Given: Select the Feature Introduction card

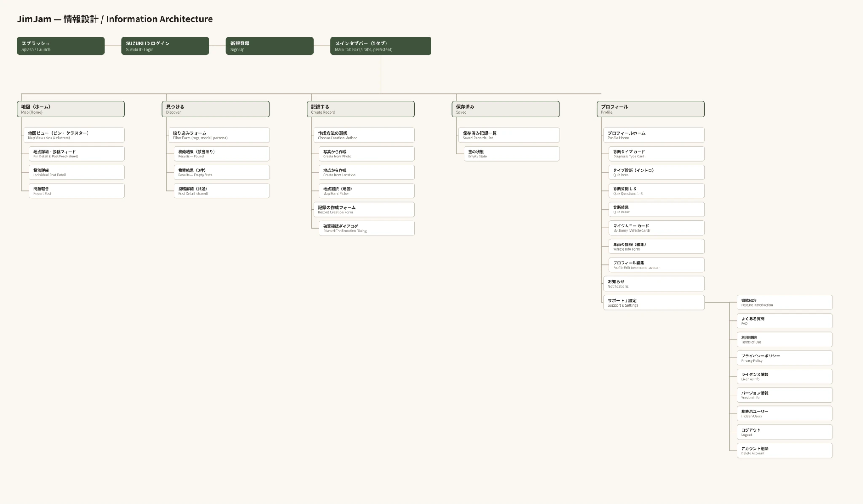Looking at the screenshot, I should (785, 302).
